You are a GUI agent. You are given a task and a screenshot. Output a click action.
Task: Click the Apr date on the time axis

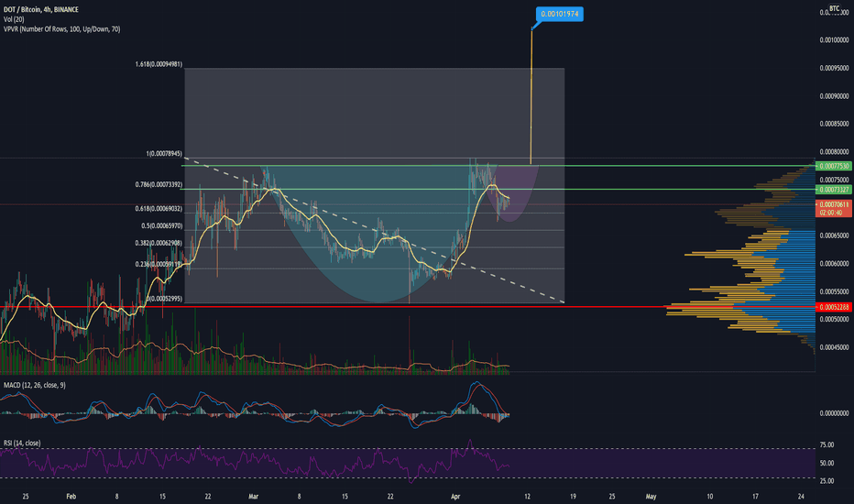point(455,497)
